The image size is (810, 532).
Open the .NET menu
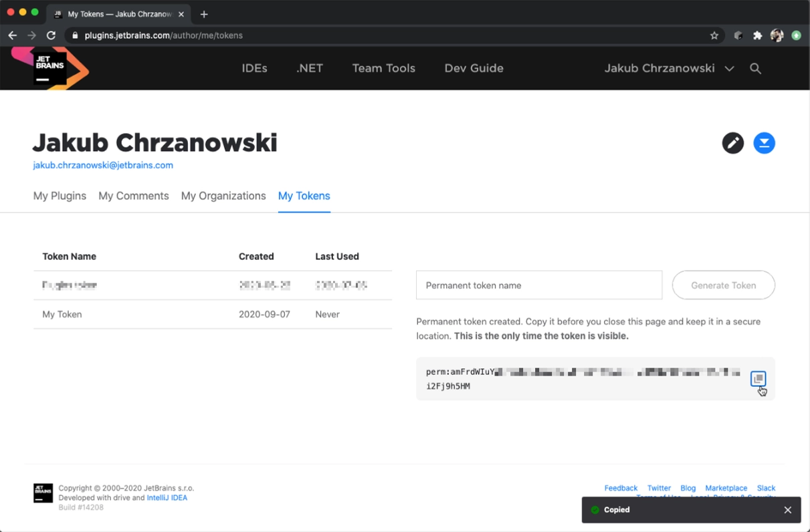pos(310,68)
